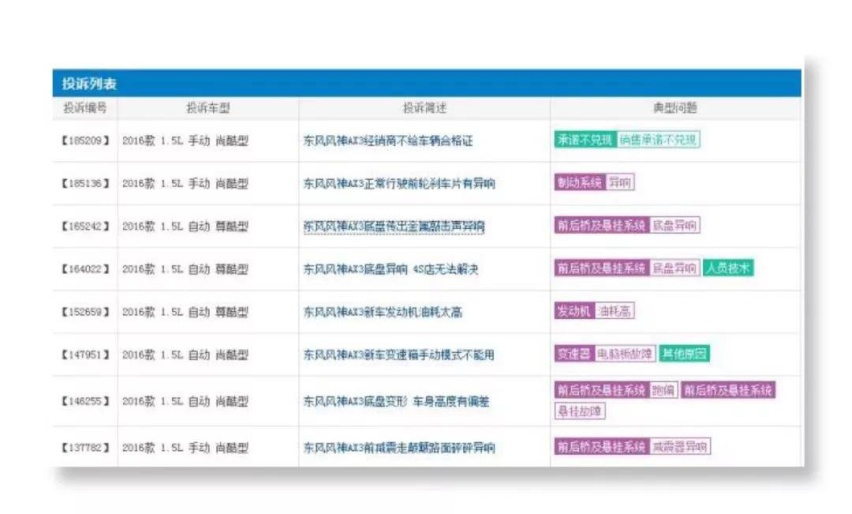Open complaint link 东风风神AX3新车发动机油耗太高
The width and height of the screenshot is (852, 514).
pyautogui.click(x=383, y=312)
